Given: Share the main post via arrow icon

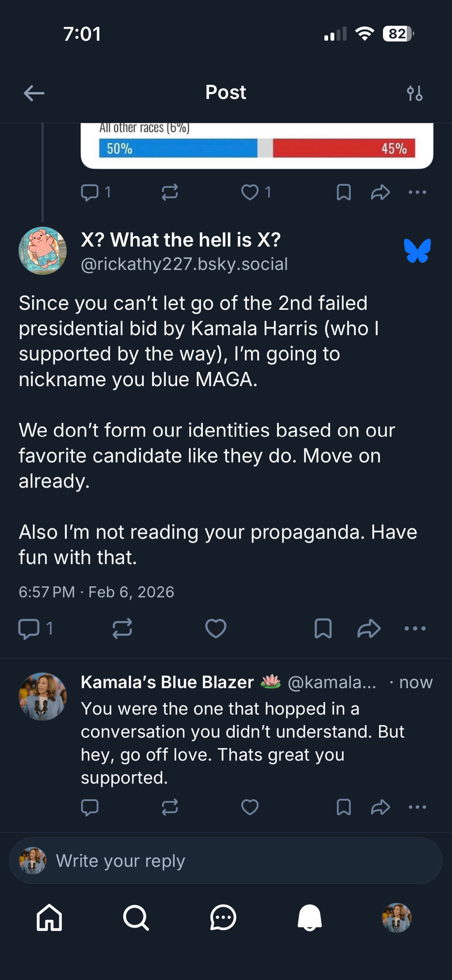Looking at the screenshot, I should coord(369,629).
